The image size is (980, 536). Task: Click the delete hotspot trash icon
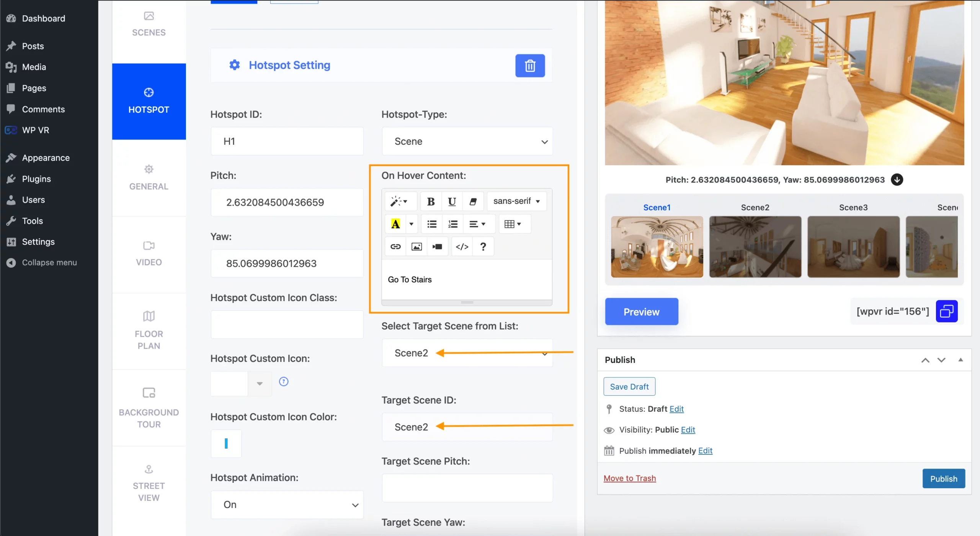coord(529,66)
